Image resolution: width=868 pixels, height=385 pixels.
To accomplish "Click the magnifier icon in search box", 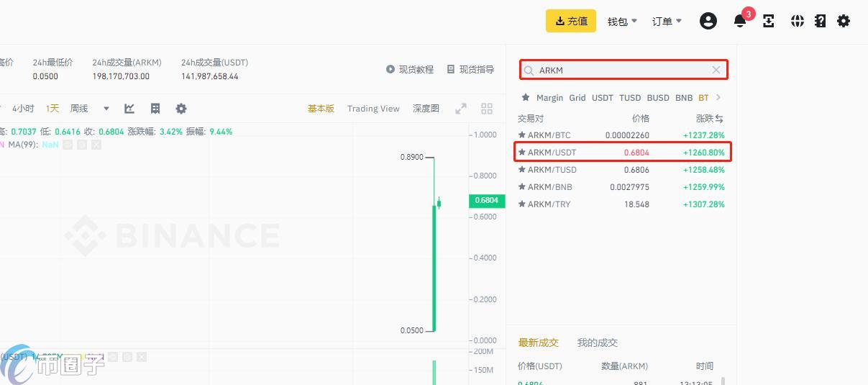I will pos(529,71).
